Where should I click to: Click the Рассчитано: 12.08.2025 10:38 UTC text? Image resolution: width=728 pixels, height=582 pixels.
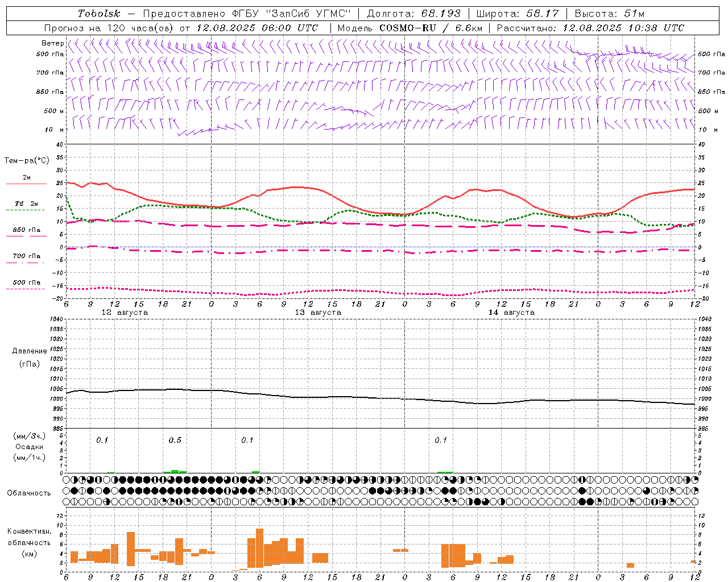590,28
